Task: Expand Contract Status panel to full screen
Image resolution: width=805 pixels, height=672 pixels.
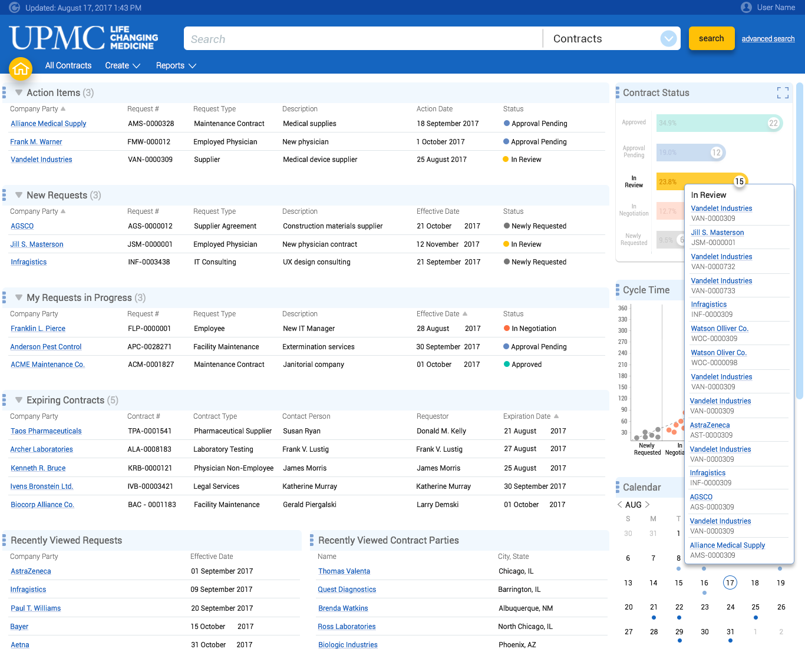Action: click(783, 92)
